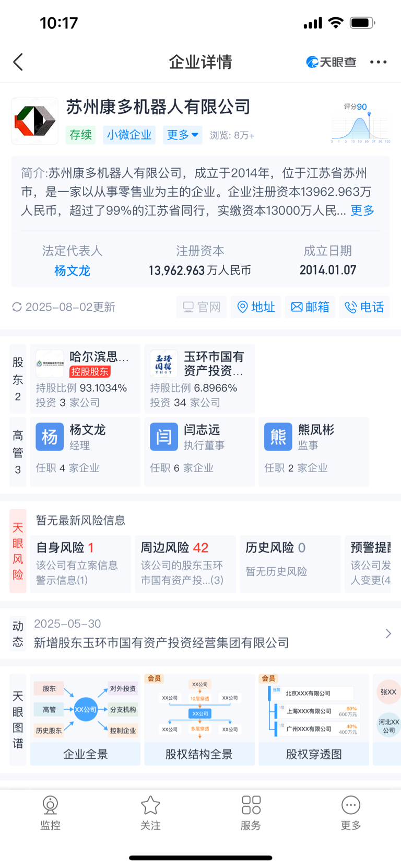Open shareholder card 哈尔滨思…
The image size is (401, 868).
click(x=85, y=379)
